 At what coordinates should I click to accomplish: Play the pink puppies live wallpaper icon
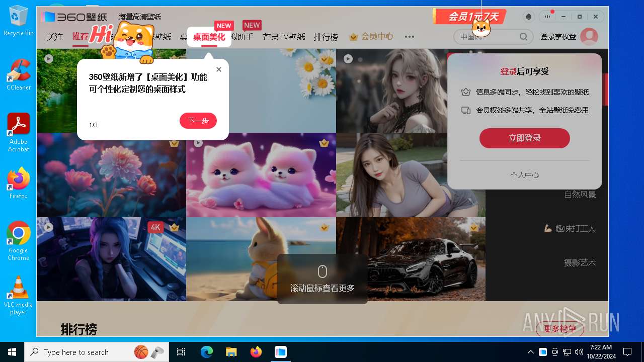click(198, 143)
